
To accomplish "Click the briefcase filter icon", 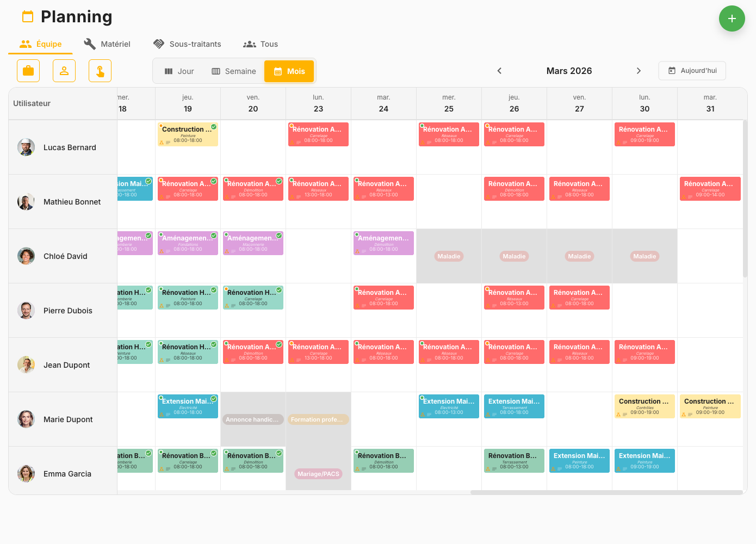I will coord(28,71).
